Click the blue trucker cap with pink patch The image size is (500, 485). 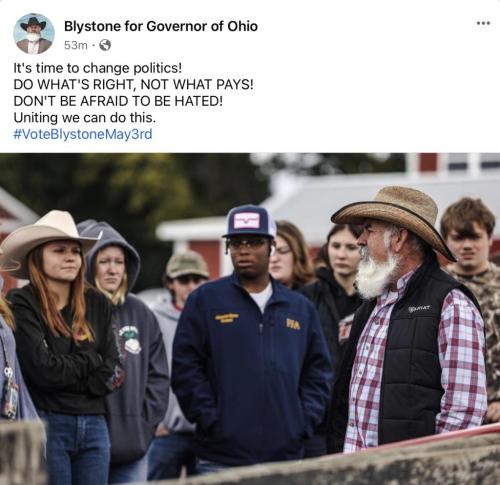click(249, 221)
